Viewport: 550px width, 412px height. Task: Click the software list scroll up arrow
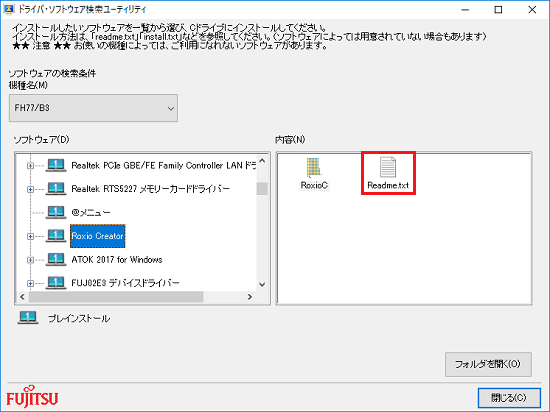[262, 161]
